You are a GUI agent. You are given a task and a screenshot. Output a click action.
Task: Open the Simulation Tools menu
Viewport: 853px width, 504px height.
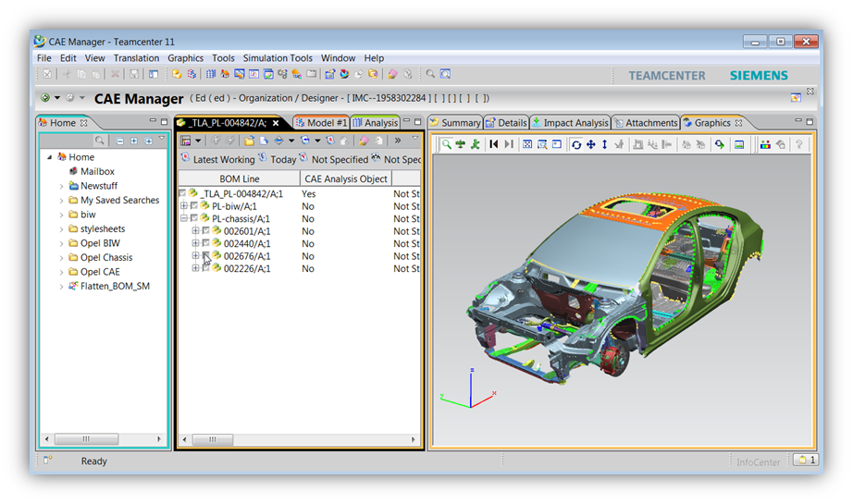click(x=278, y=58)
